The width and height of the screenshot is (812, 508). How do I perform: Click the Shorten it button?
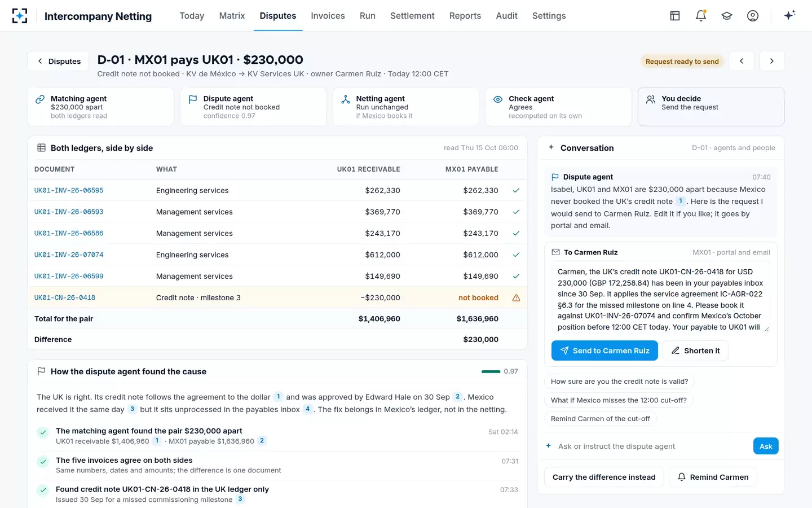point(695,351)
